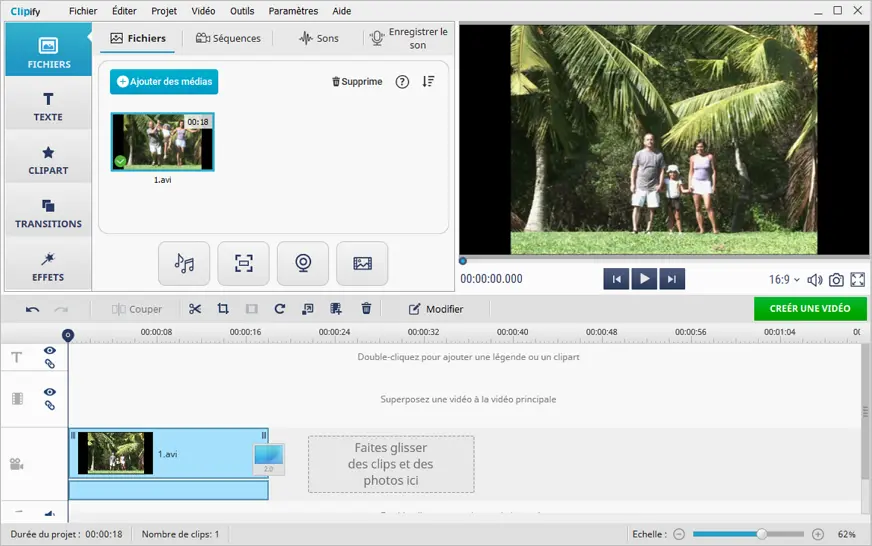Image resolution: width=872 pixels, height=546 pixels.
Task: Click CRÉER UNE VIDÉO button
Action: pos(810,309)
